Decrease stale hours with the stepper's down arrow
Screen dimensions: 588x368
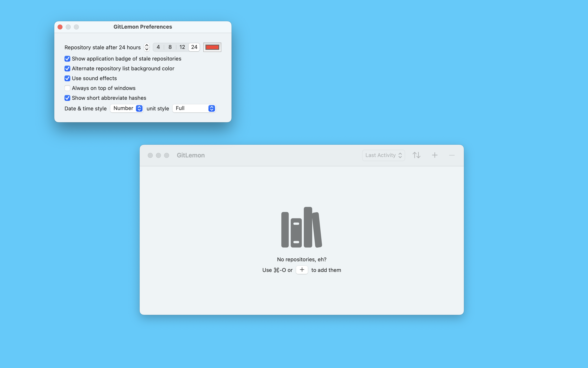[147, 49]
